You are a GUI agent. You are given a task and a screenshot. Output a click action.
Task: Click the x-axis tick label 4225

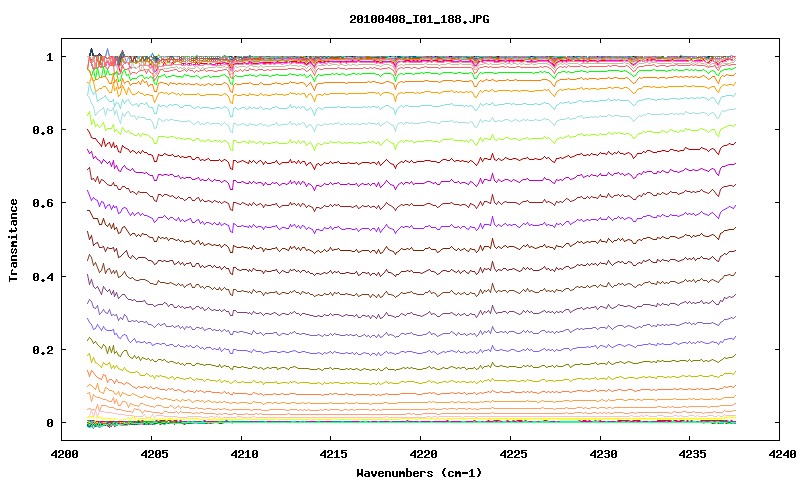click(513, 454)
